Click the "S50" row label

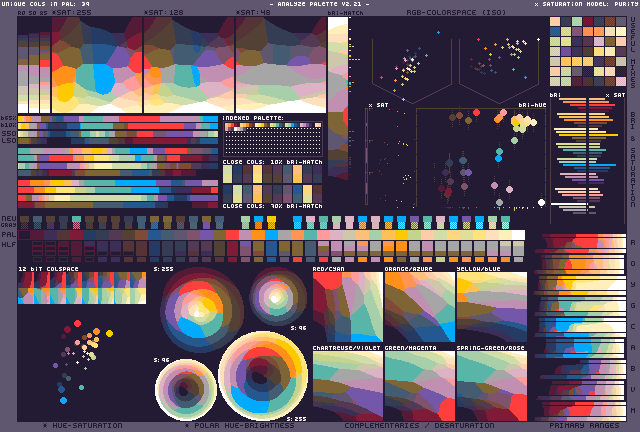tap(9, 133)
